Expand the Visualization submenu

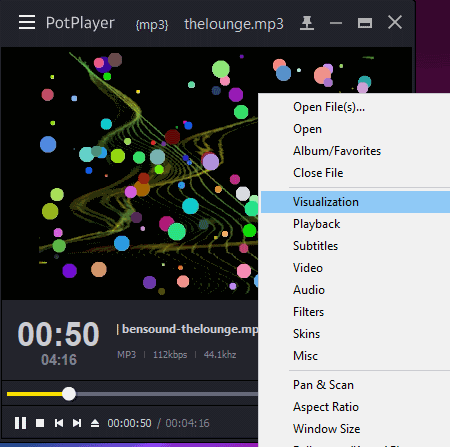tap(355, 202)
